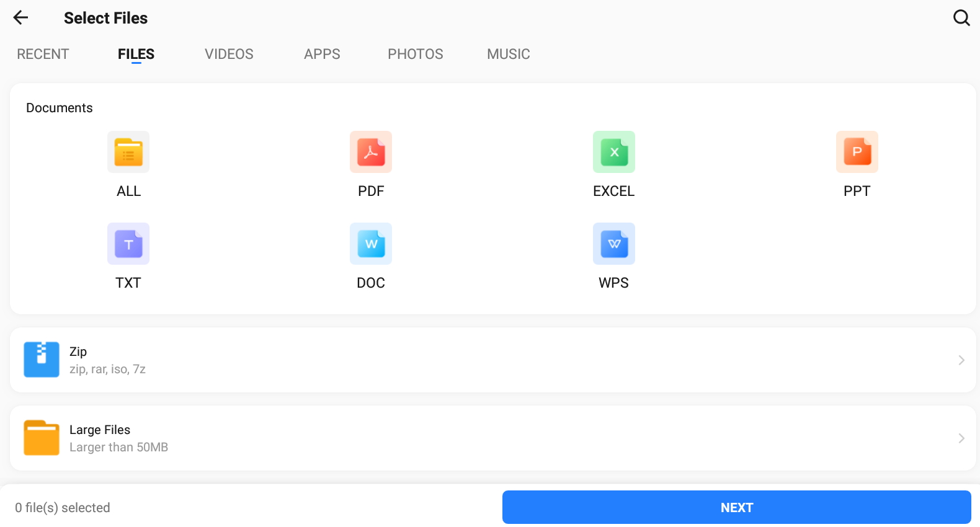Image resolution: width=980 pixels, height=527 pixels.
Task: Open the EXCEL documents category icon
Action: 614,152
